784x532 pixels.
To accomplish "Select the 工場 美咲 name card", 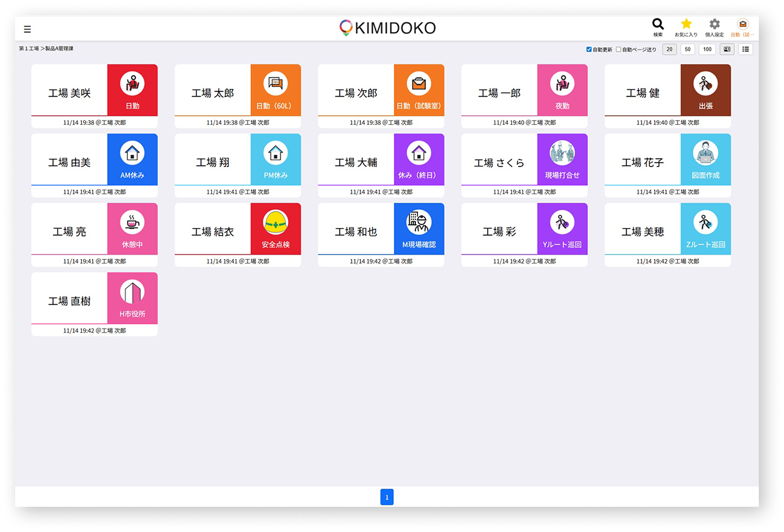I will (69, 93).
